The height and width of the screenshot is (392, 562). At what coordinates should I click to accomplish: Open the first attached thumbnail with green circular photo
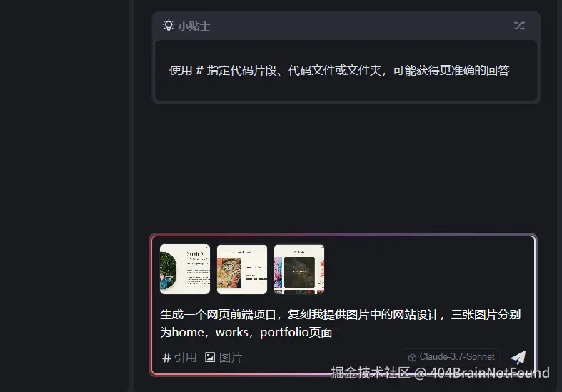tap(185, 269)
